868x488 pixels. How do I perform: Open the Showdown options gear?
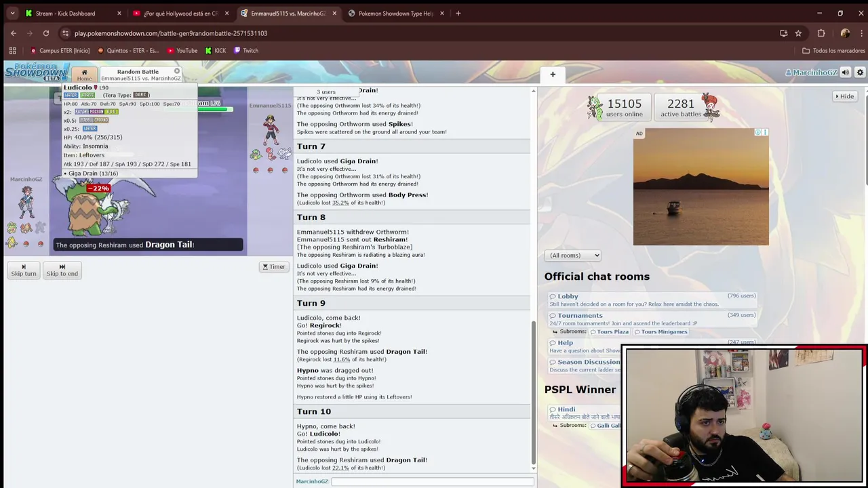pos(860,73)
